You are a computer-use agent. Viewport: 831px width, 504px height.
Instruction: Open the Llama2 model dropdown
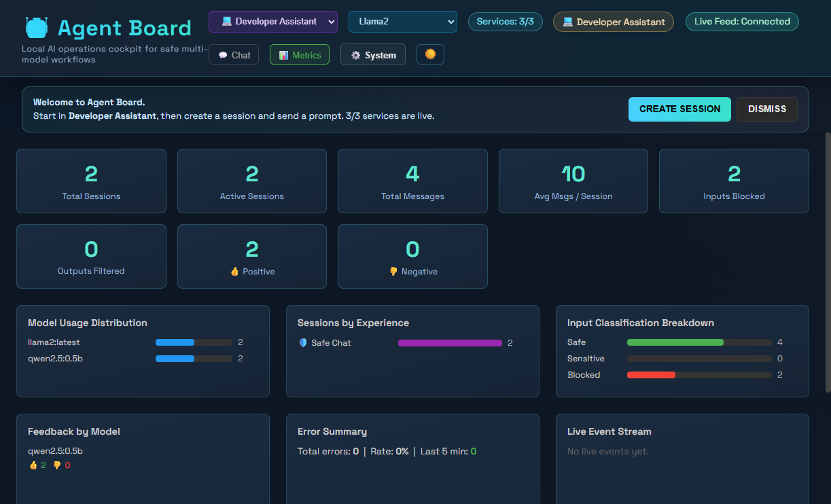coord(403,22)
